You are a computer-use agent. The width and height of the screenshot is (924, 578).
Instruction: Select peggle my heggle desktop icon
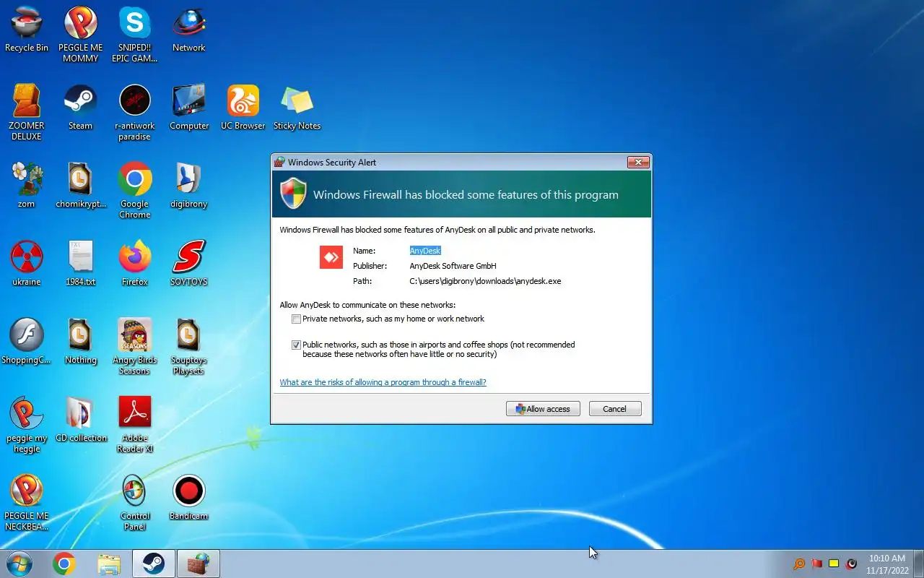point(27,425)
